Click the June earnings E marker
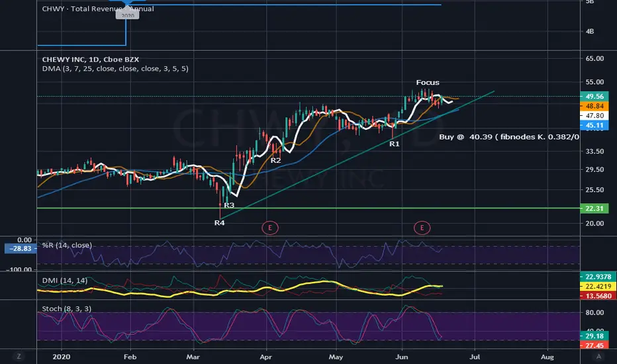 click(x=422, y=228)
